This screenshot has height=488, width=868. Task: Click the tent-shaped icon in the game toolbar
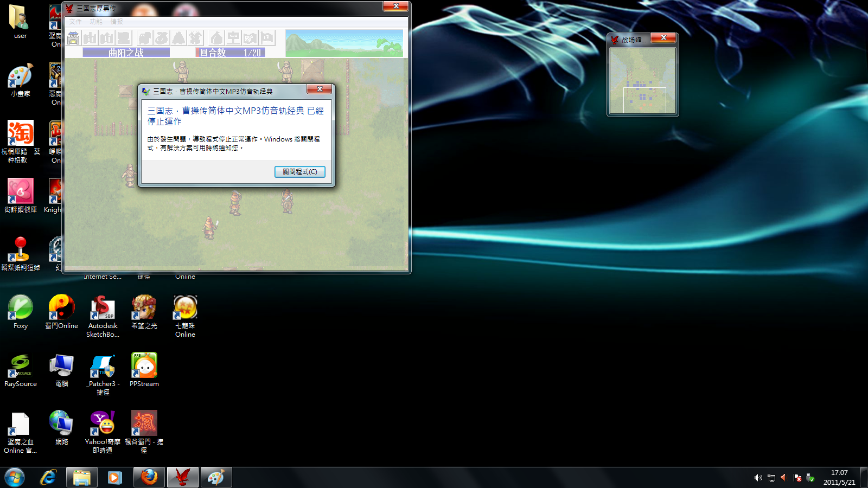(x=178, y=38)
